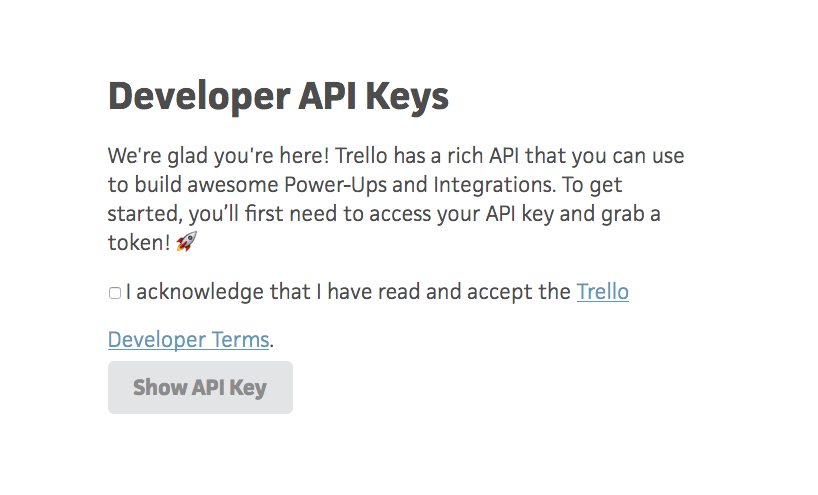Click the rocket emoji after "token!"

[x=186, y=242]
